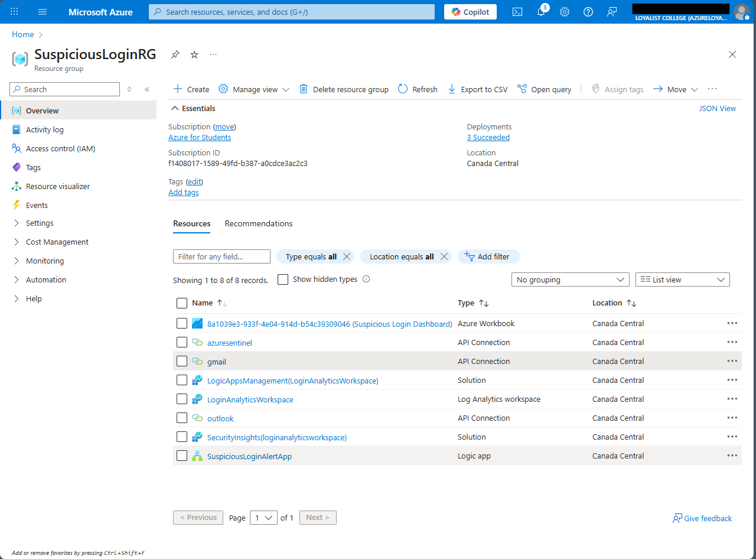Screen dimensions: 756x559
Task: Click the 3 Succeeded deployments link
Action: click(x=488, y=137)
